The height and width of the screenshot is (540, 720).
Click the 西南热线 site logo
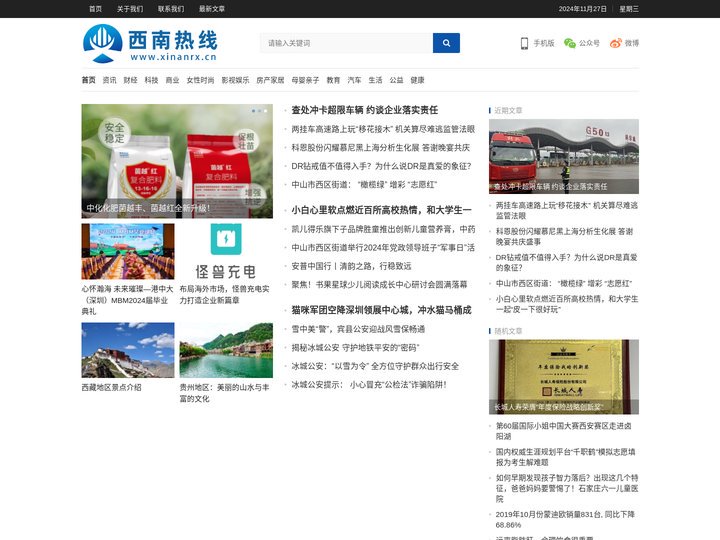150,43
